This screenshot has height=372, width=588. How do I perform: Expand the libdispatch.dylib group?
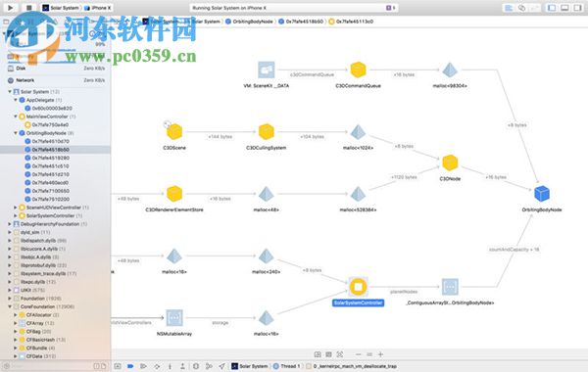pyautogui.click(x=10, y=240)
